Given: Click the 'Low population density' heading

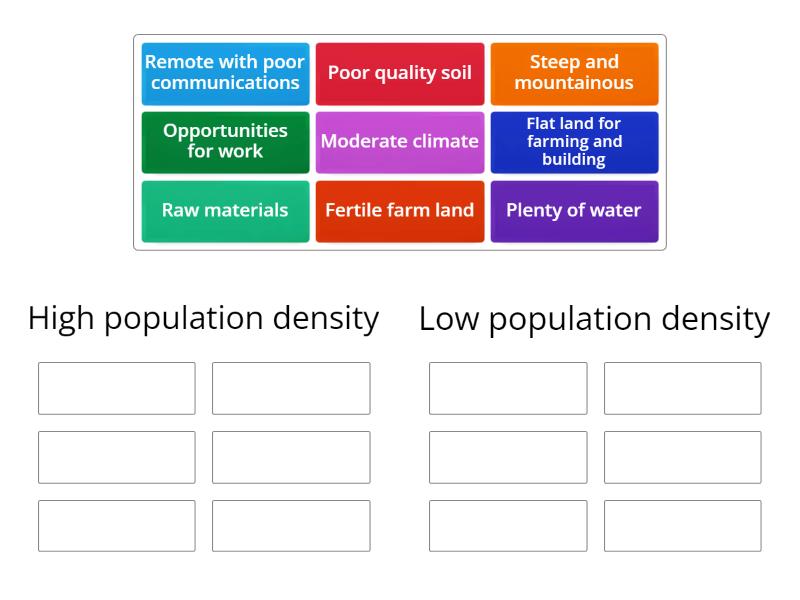Looking at the screenshot, I should tap(595, 318).
